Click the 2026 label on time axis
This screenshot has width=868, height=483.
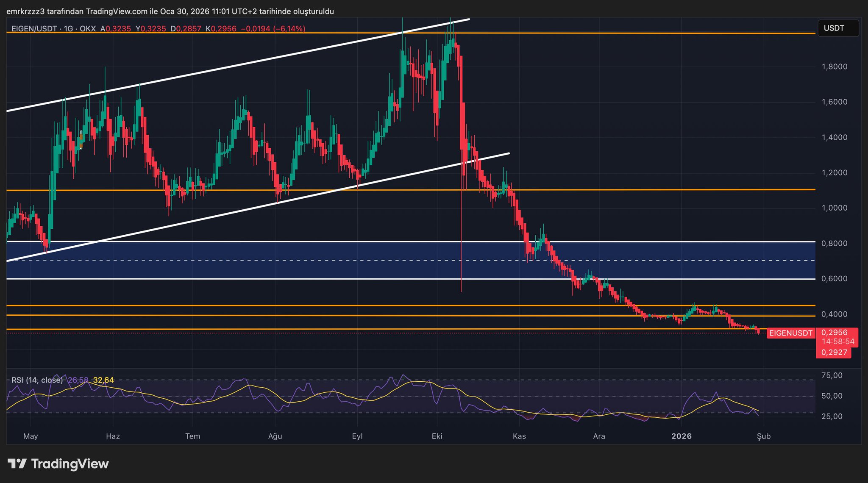682,436
